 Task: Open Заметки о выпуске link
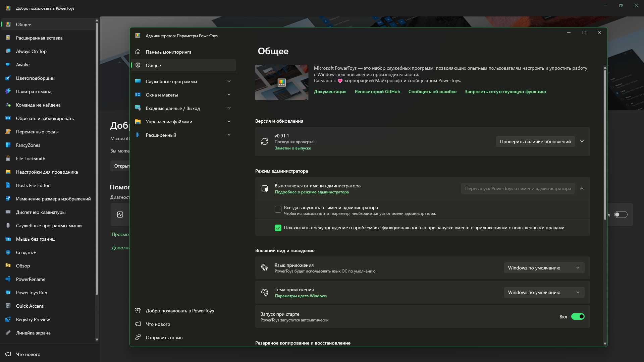click(x=293, y=148)
